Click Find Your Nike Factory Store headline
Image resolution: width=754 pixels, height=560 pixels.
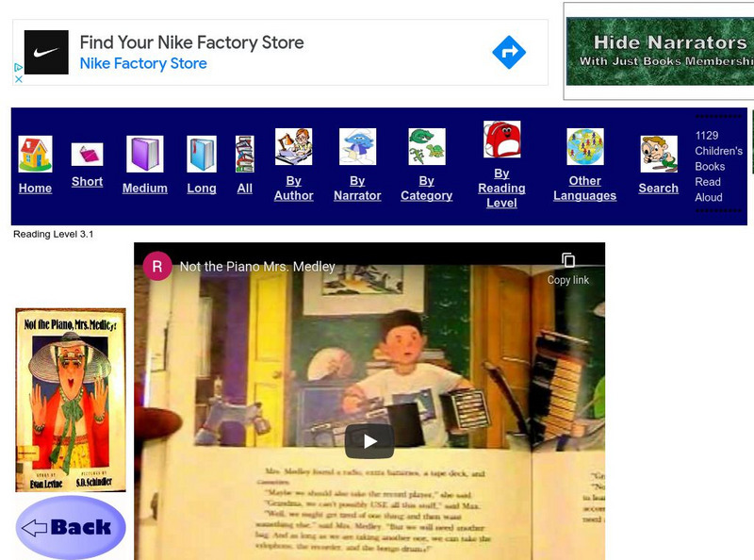pyautogui.click(x=192, y=42)
